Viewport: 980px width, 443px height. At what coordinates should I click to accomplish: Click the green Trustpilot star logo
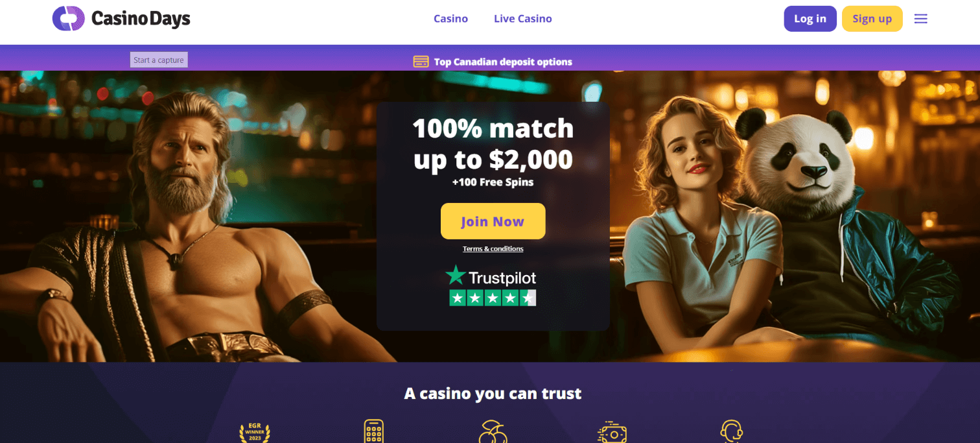click(x=456, y=276)
